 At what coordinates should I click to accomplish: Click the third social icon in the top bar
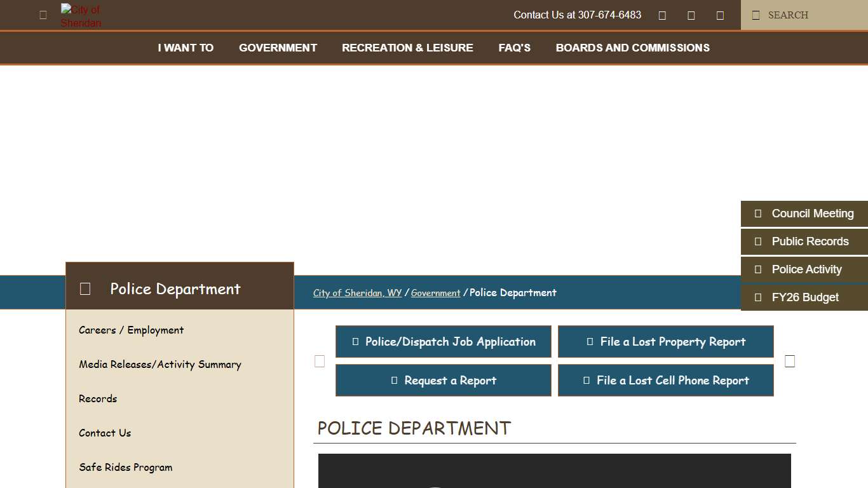720,15
